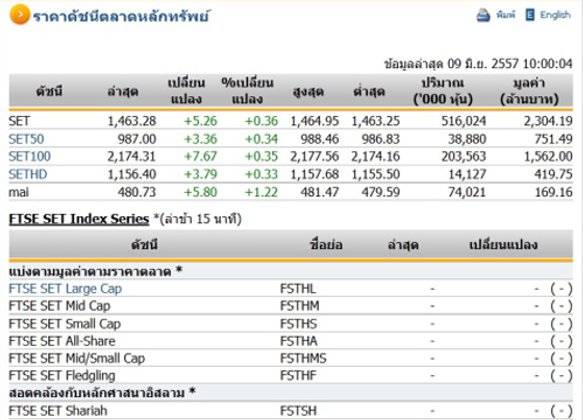The height and width of the screenshot is (420, 583).
Task: Click the ล่าสุด header in top table
Action: pos(123,91)
